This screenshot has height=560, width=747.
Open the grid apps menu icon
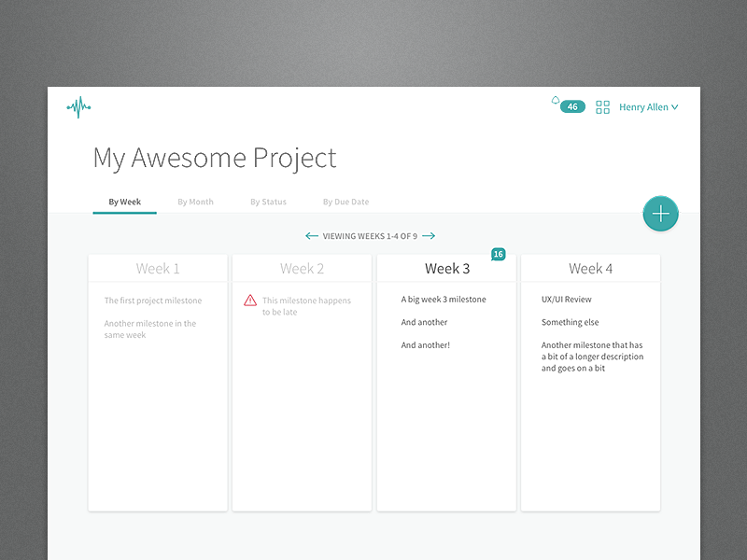602,106
